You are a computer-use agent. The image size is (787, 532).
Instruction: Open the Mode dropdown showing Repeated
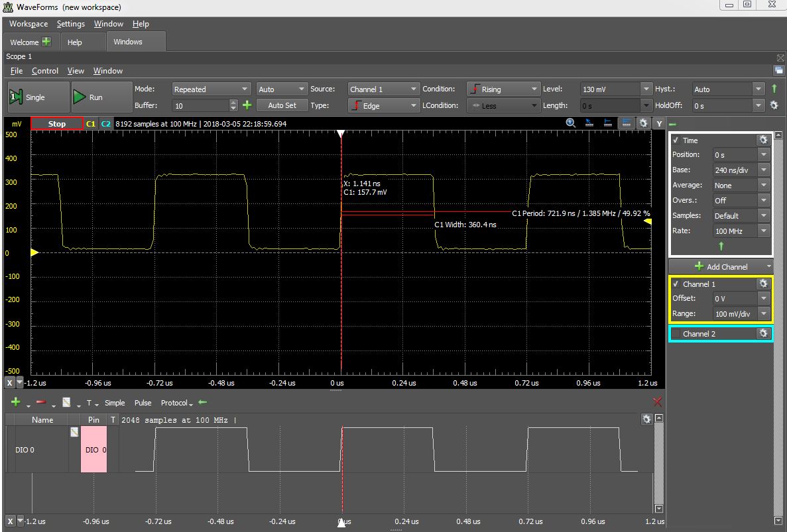coord(211,89)
